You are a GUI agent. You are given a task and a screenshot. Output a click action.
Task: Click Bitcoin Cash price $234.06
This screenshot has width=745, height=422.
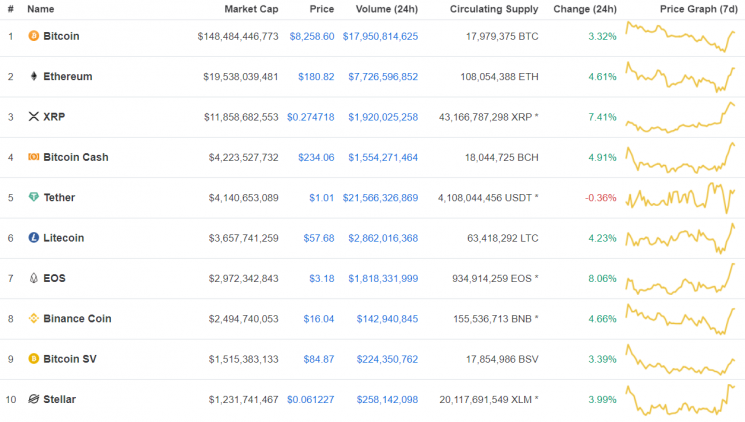coord(316,157)
